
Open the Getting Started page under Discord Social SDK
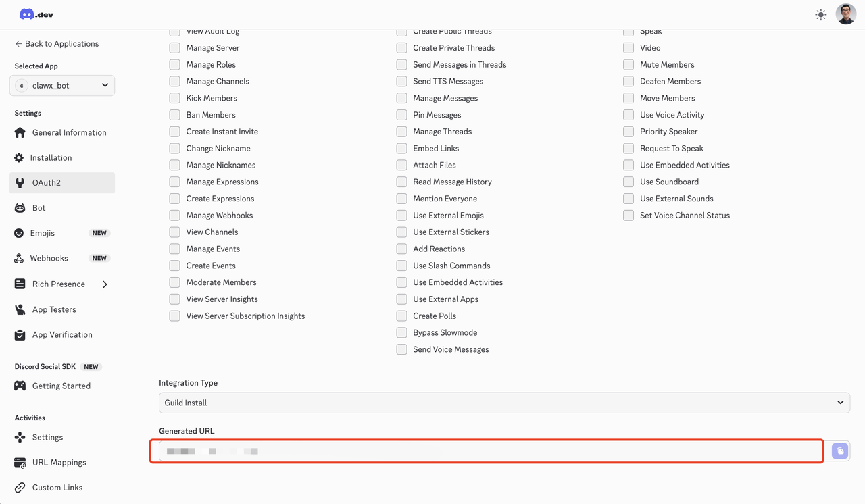pyautogui.click(x=61, y=385)
